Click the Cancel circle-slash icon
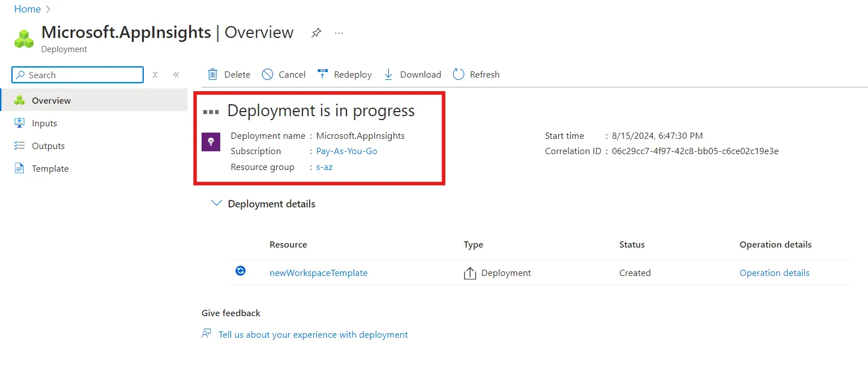 click(x=267, y=74)
